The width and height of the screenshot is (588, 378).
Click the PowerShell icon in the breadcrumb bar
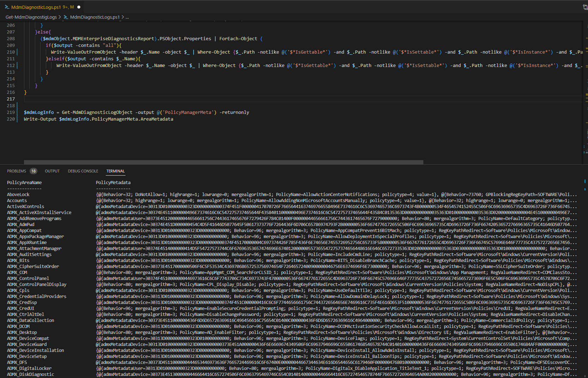(x=66, y=17)
